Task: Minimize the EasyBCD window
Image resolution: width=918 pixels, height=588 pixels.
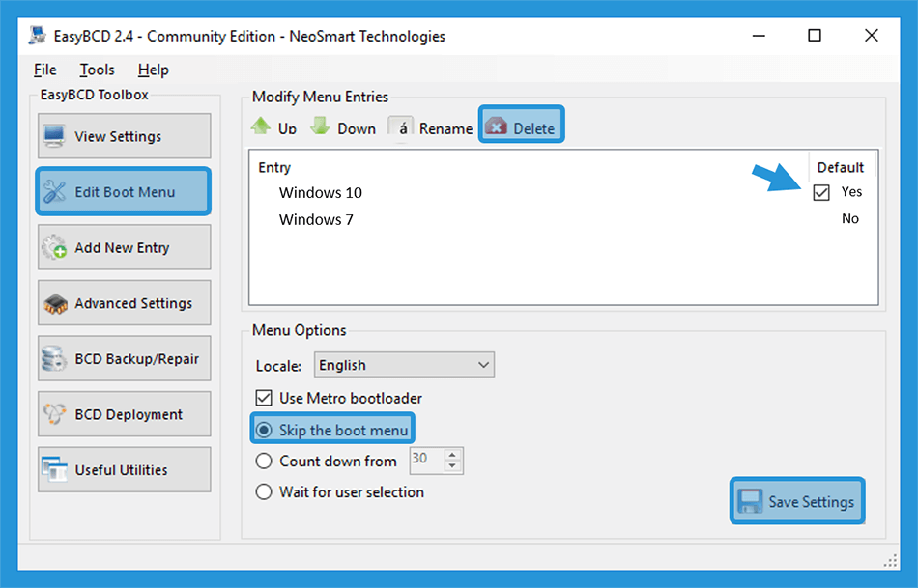Action: click(759, 36)
